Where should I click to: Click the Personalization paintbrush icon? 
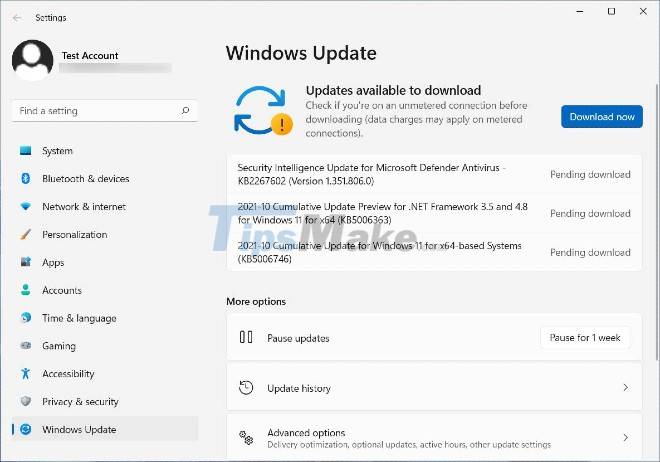tap(25, 234)
